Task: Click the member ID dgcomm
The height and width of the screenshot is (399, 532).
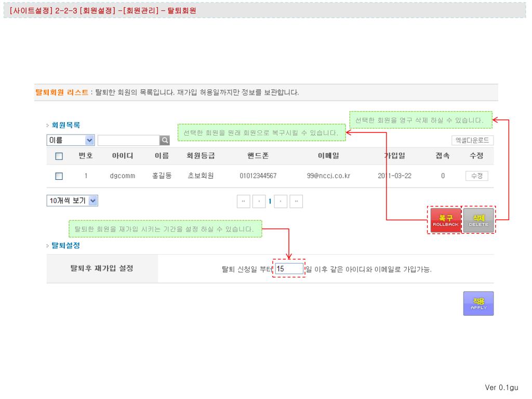Action: click(123, 176)
